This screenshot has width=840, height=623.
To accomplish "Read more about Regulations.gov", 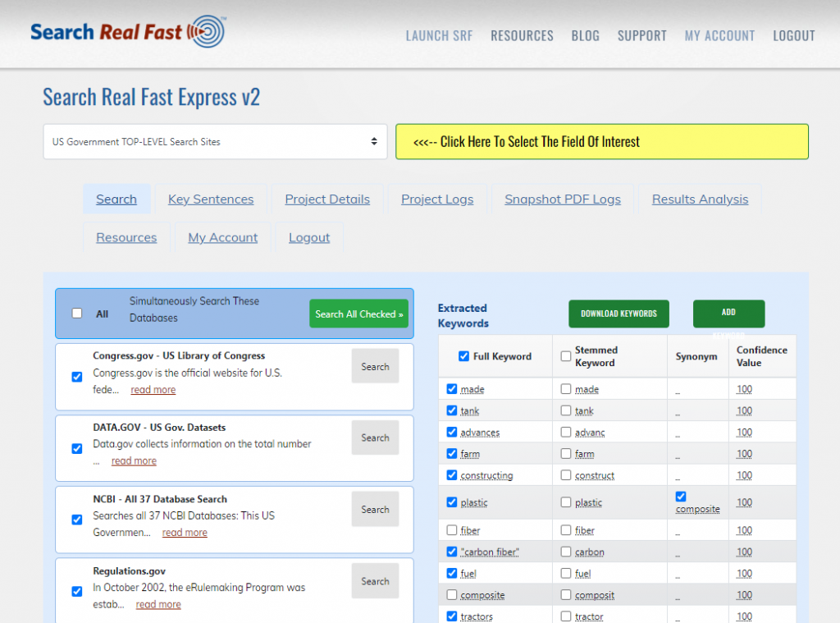I will 158,604.
